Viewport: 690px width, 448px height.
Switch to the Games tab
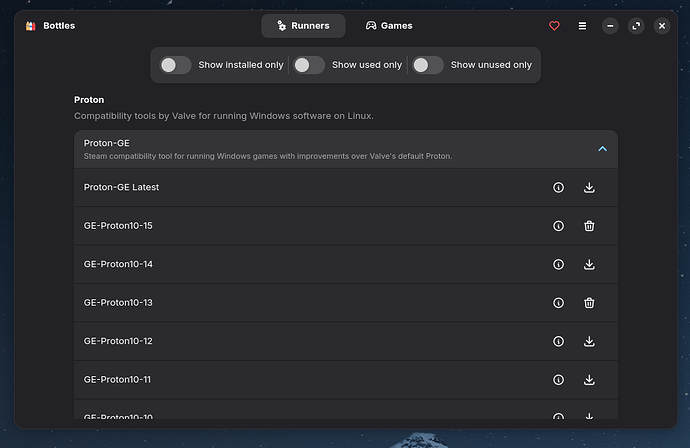coord(389,26)
